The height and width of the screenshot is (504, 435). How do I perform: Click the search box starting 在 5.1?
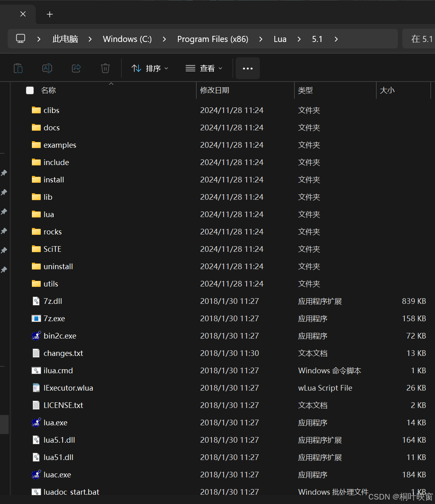[x=419, y=39]
